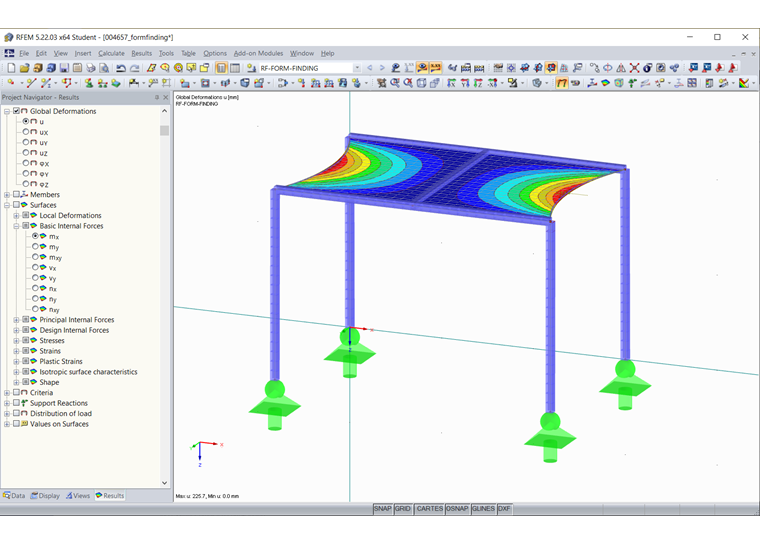Show surface results colored icon
Image resolution: width=760 pixels, height=545 pixels.
(605, 83)
